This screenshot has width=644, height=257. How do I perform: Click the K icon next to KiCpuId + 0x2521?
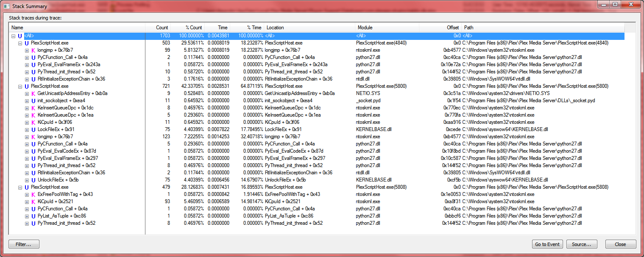click(x=33, y=201)
